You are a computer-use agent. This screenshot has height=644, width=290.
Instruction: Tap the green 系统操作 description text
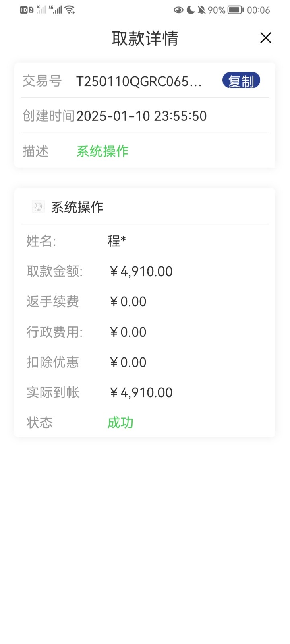(102, 151)
